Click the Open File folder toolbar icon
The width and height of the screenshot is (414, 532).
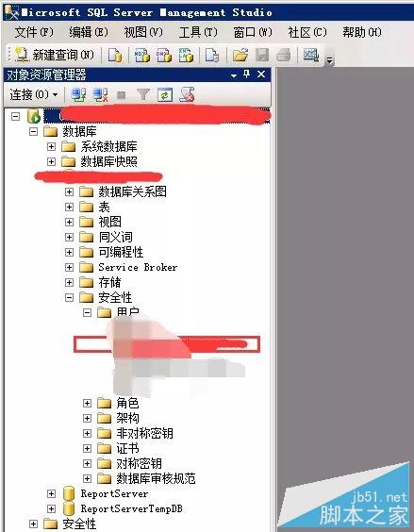[x=240, y=55]
